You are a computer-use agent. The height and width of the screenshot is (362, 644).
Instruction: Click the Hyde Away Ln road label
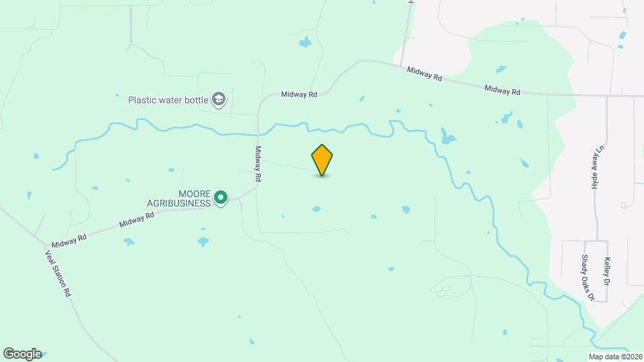click(x=598, y=167)
